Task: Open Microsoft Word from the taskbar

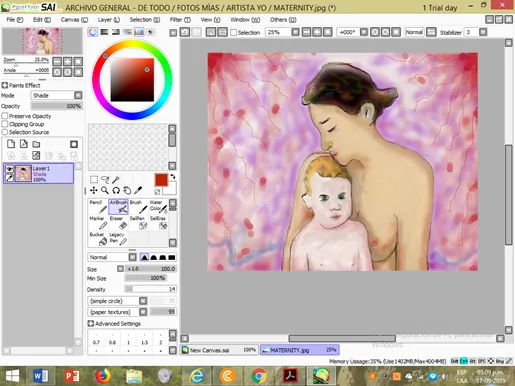Action: (40, 376)
